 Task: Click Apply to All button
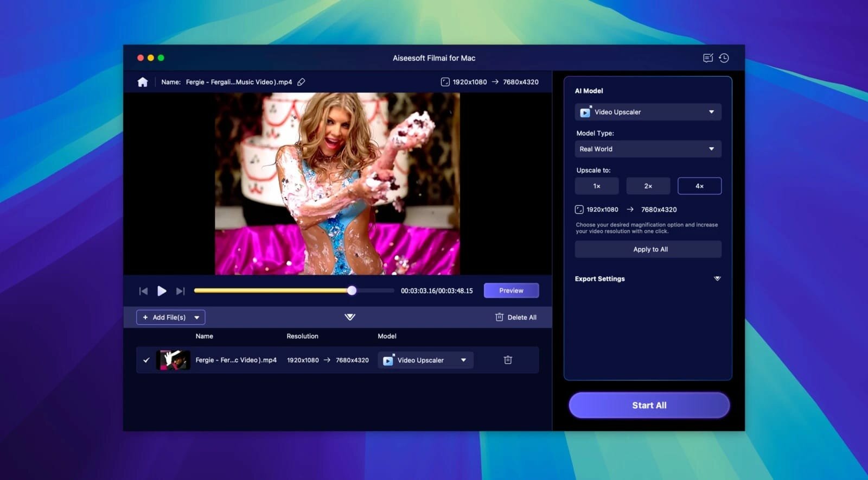(x=648, y=249)
